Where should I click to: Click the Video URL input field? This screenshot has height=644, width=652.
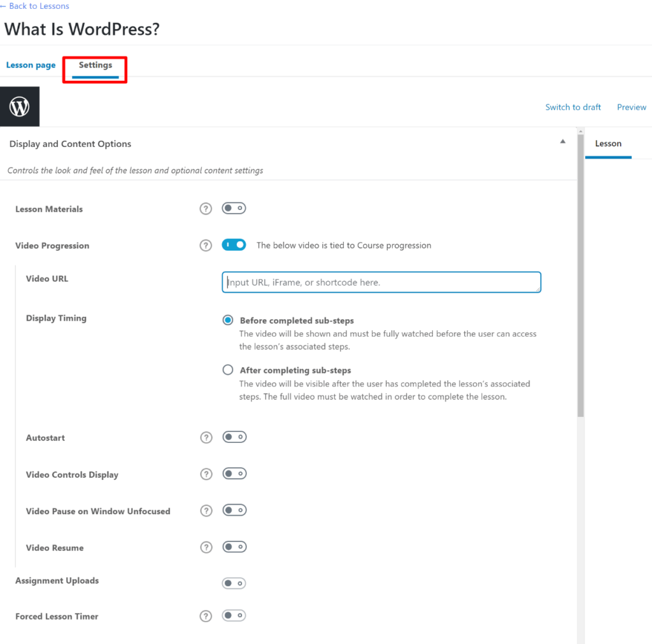point(381,283)
